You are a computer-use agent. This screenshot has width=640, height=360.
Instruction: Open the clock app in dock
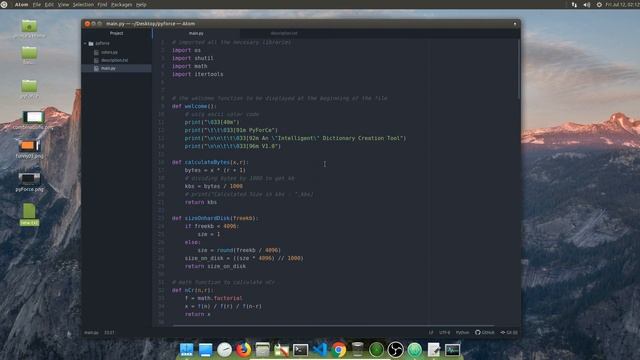coord(224,350)
